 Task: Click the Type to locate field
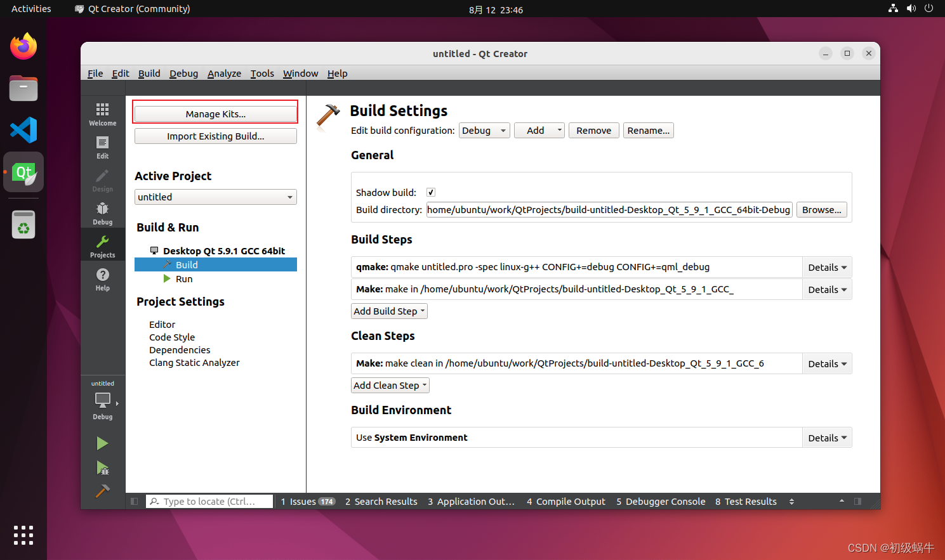click(209, 501)
